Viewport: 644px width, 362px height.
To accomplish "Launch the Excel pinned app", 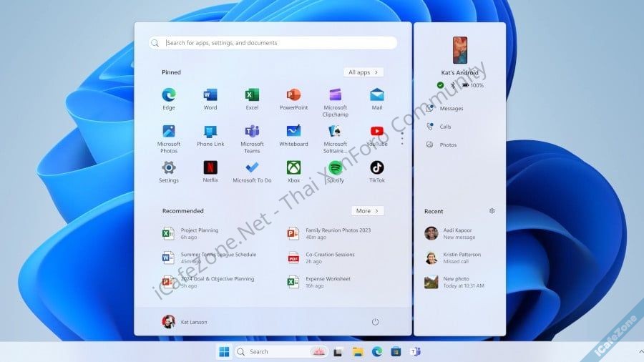I will coord(252,95).
